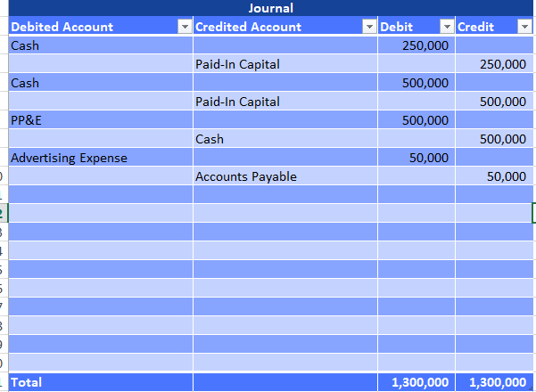
Task: Click the empty Credited Account cell in Advertising Expense row
Action: click(285, 158)
